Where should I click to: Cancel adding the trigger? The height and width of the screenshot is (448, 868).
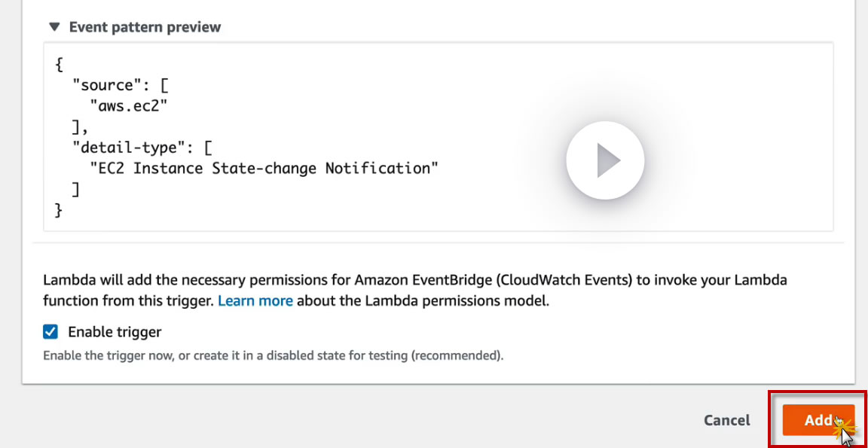click(726, 420)
